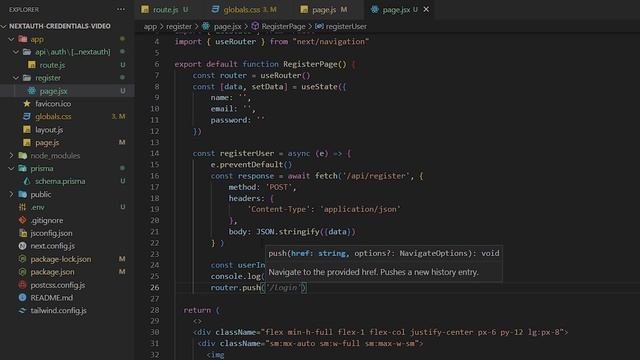Click the page.jsx breadcrumb segment
The image size is (640, 360).
point(227,27)
